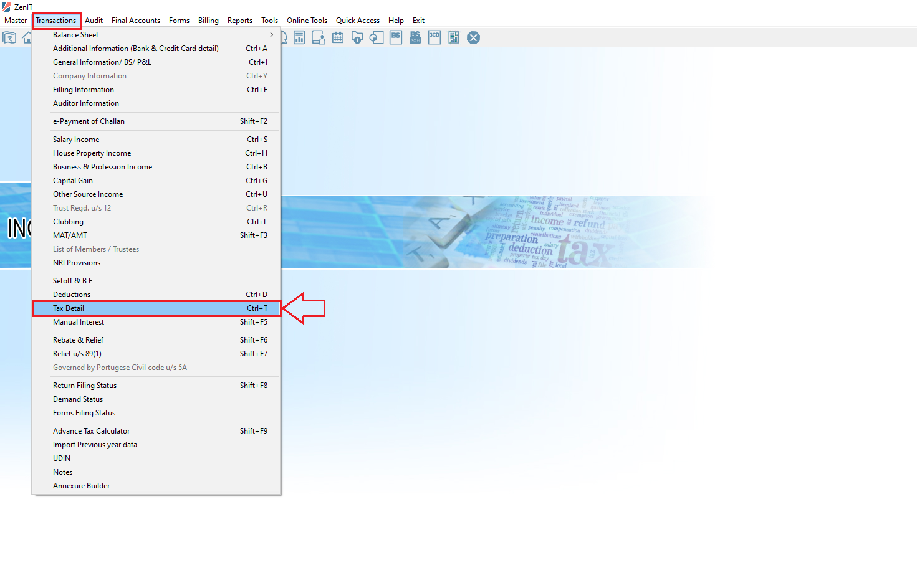
Task: Open the Audit menu
Action: coord(94,21)
